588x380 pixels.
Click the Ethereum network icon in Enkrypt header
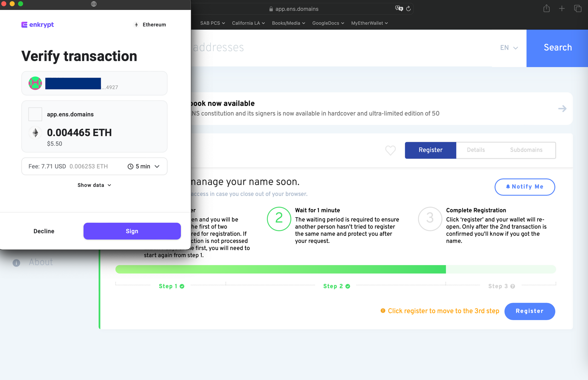pyautogui.click(x=136, y=25)
